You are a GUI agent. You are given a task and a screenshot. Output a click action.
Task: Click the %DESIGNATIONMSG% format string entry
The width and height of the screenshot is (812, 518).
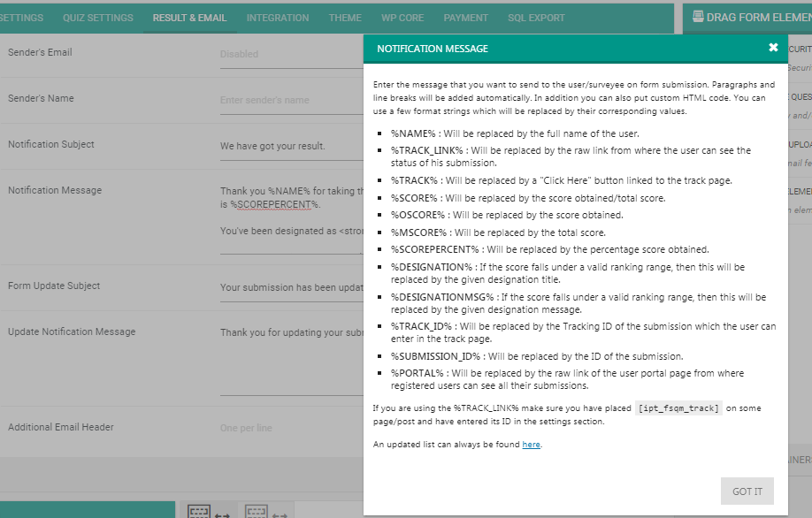[578, 303]
